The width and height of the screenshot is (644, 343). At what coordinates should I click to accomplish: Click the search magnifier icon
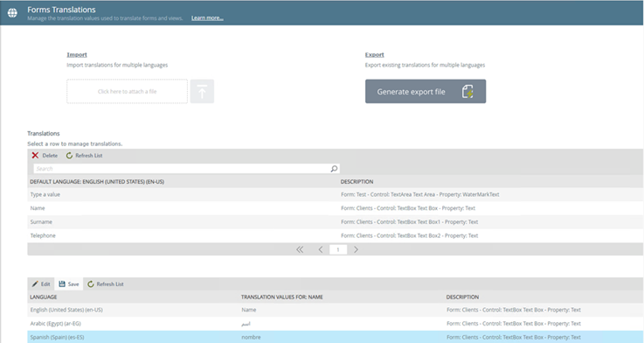pyautogui.click(x=334, y=169)
